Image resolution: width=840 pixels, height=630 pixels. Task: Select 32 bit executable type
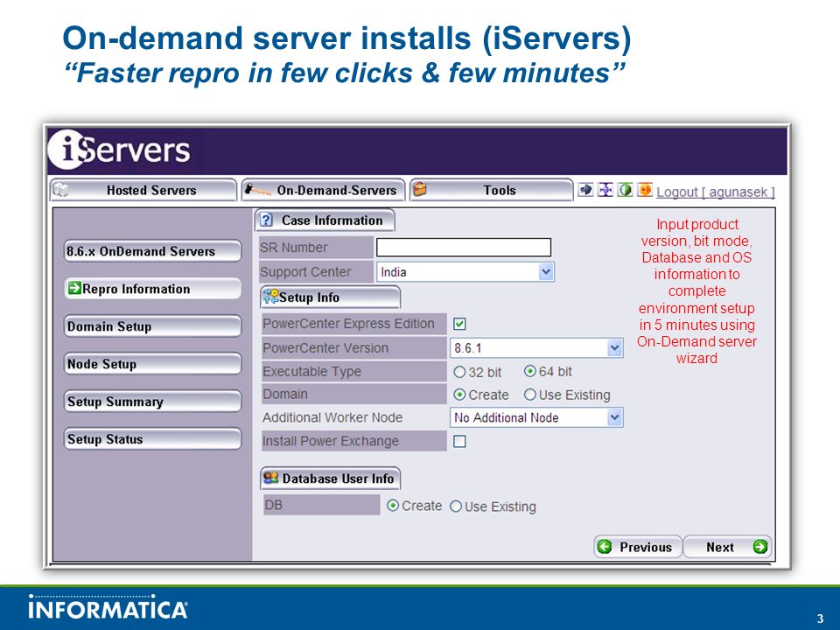[459, 372]
